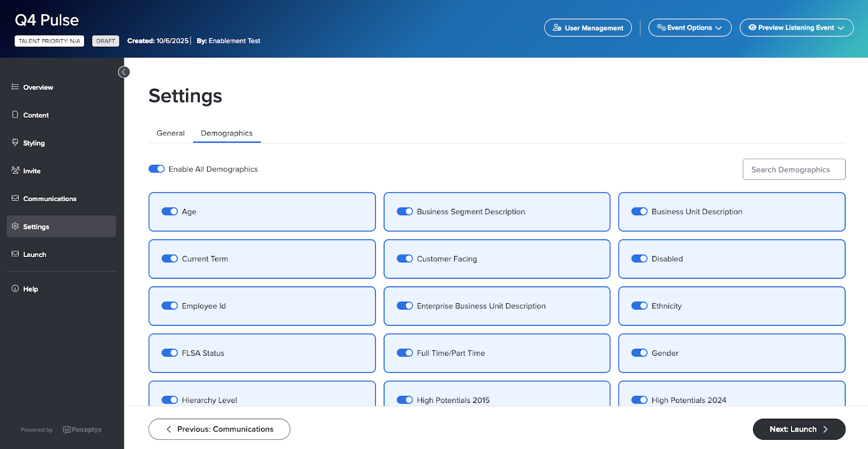Open Help from the sidebar
Viewport: 868px width, 449px height.
coord(61,289)
